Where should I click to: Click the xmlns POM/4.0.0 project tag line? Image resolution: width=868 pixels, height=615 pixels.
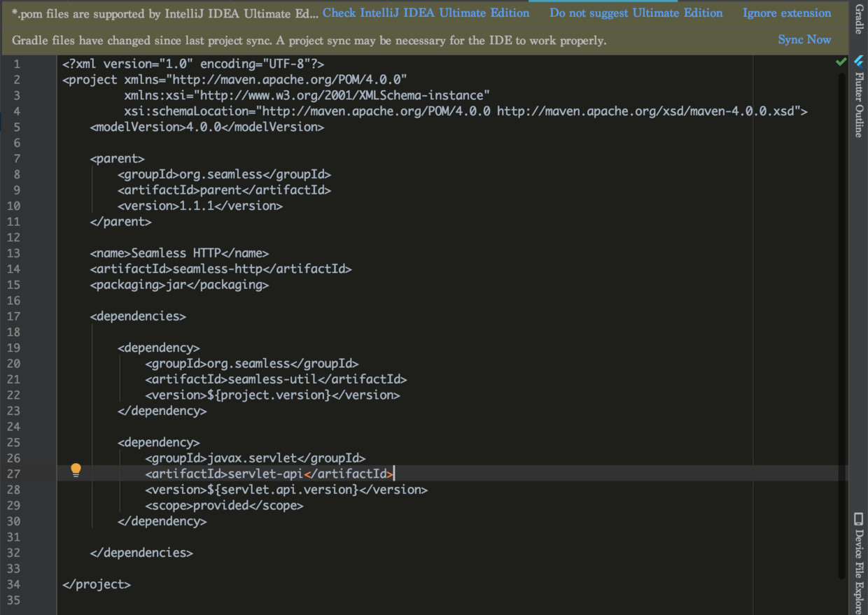[234, 80]
